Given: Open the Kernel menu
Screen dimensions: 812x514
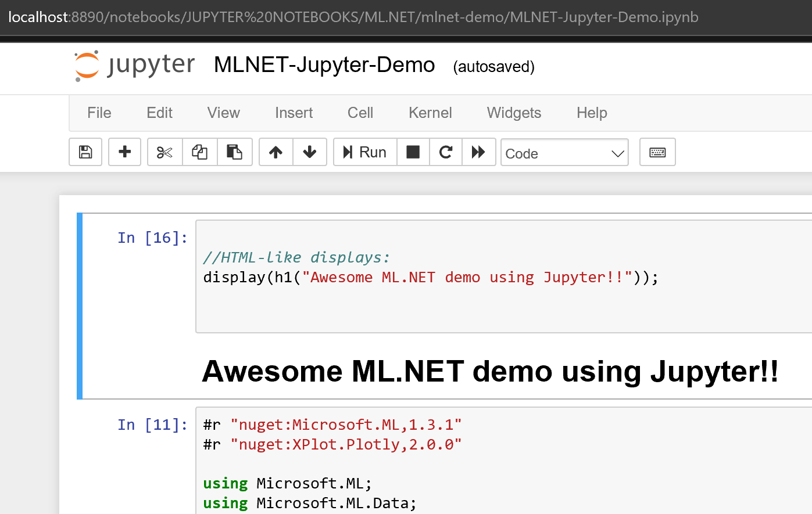Looking at the screenshot, I should click(430, 113).
